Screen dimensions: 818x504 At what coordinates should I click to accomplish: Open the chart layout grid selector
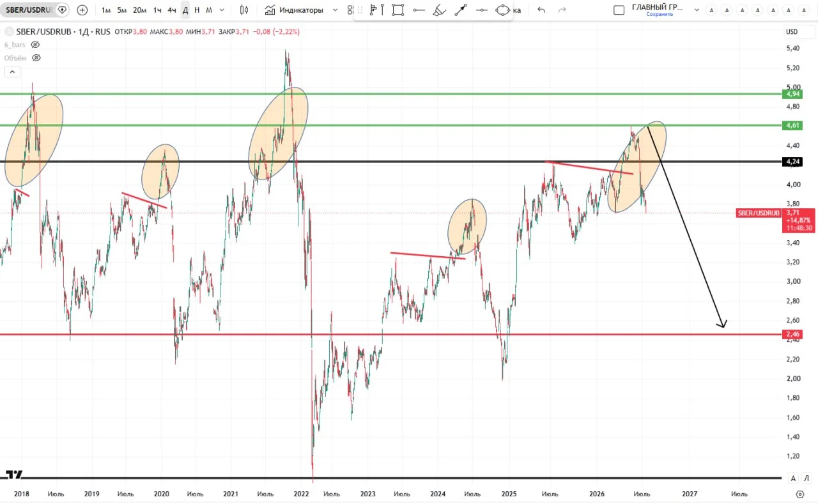click(619, 10)
